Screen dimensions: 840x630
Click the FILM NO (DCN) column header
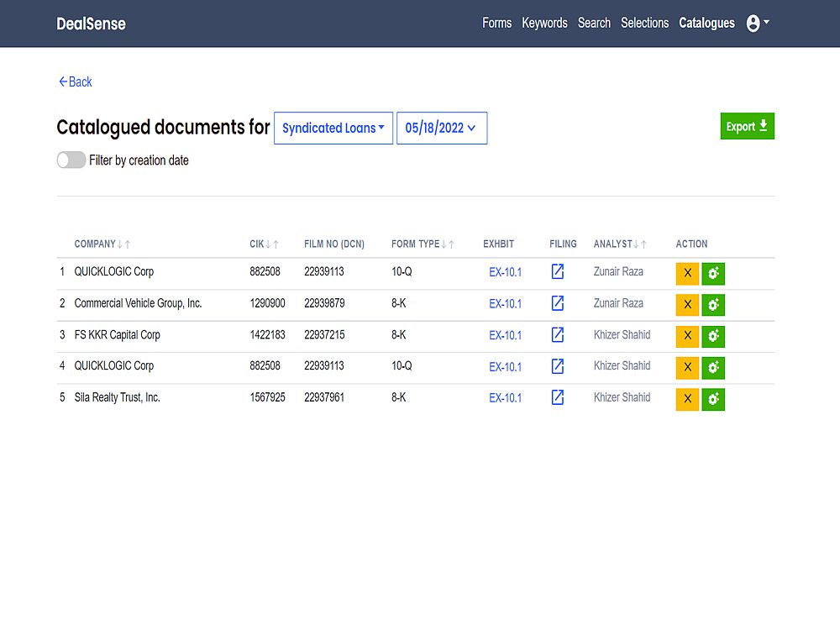pyautogui.click(x=334, y=244)
